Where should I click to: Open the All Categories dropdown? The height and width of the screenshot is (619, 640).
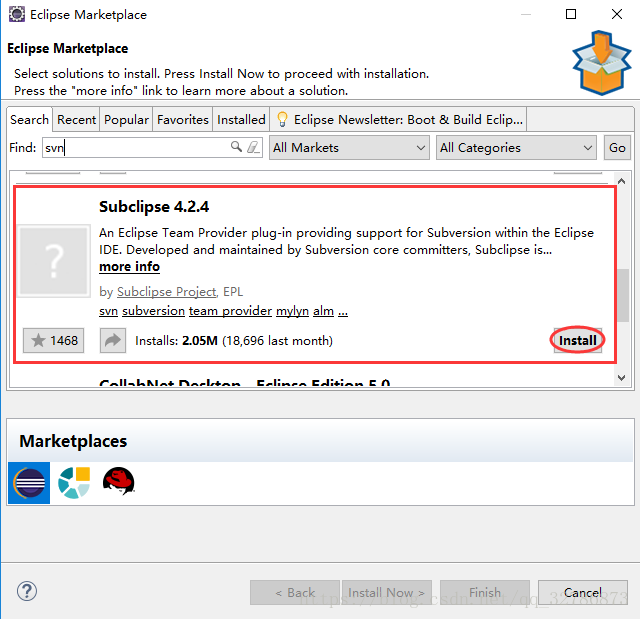click(x=516, y=148)
